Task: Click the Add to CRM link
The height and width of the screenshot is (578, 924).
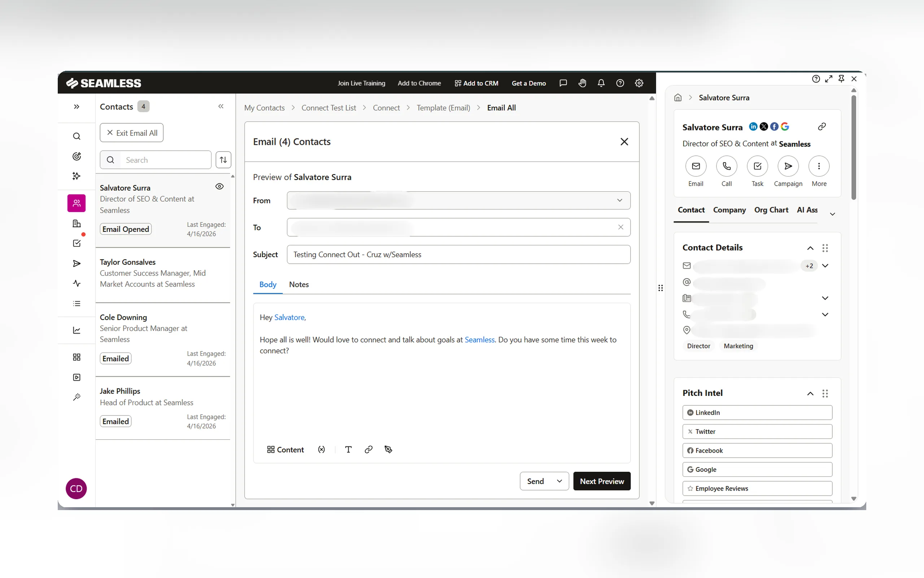Action: tap(476, 83)
